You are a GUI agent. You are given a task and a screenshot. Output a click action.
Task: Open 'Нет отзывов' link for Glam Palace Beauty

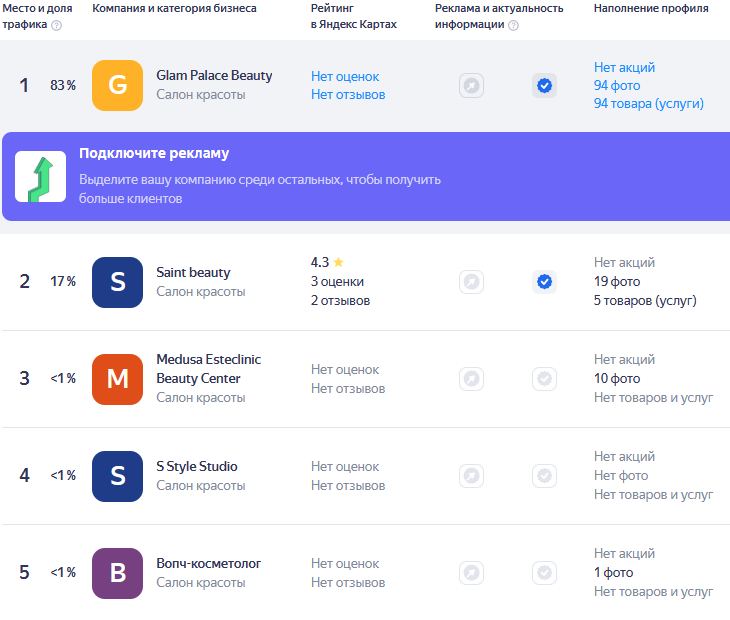(x=348, y=94)
